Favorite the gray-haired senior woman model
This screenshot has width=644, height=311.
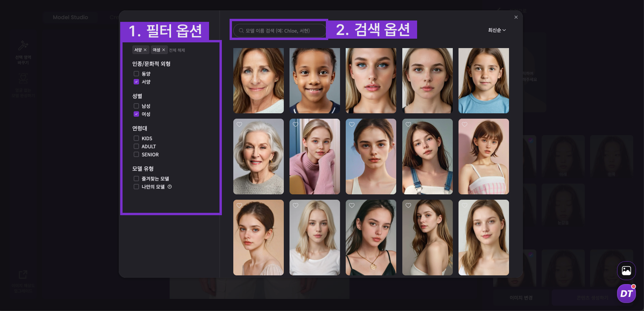pos(239,124)
